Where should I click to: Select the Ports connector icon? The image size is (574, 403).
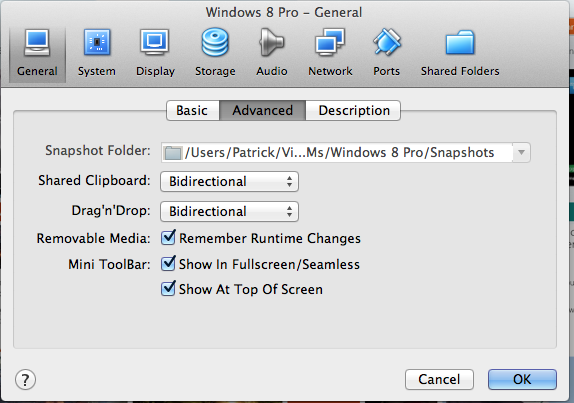click(387, 42)
